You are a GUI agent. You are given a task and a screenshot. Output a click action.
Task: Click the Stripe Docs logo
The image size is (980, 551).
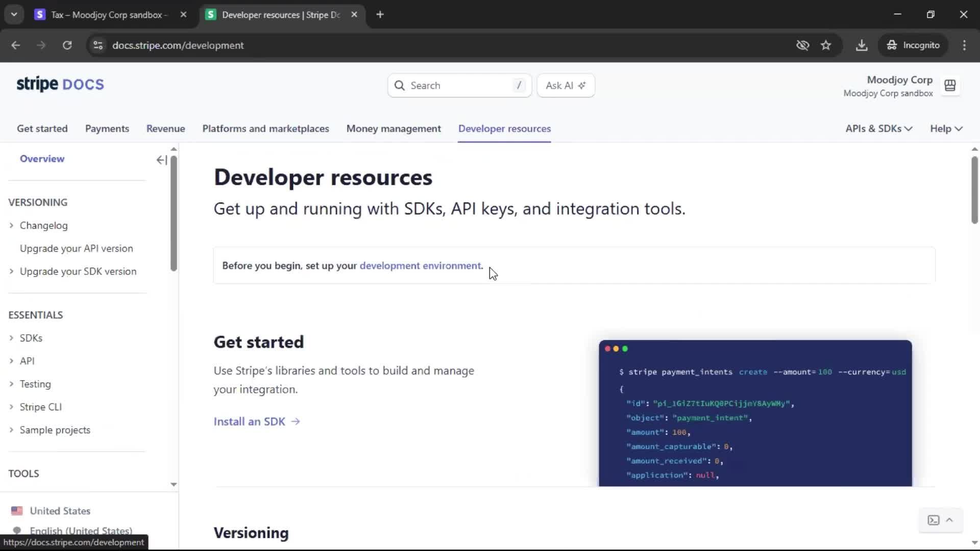(x=60, y=84)
